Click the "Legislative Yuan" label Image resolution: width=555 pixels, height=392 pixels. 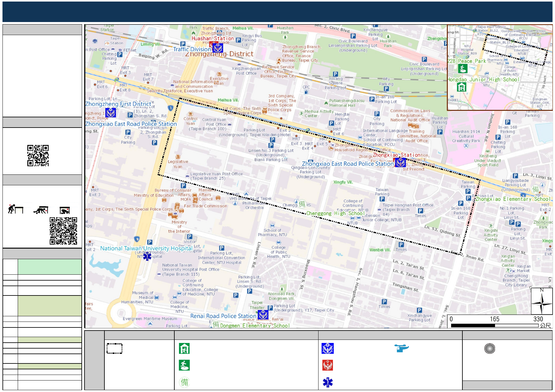178,164
